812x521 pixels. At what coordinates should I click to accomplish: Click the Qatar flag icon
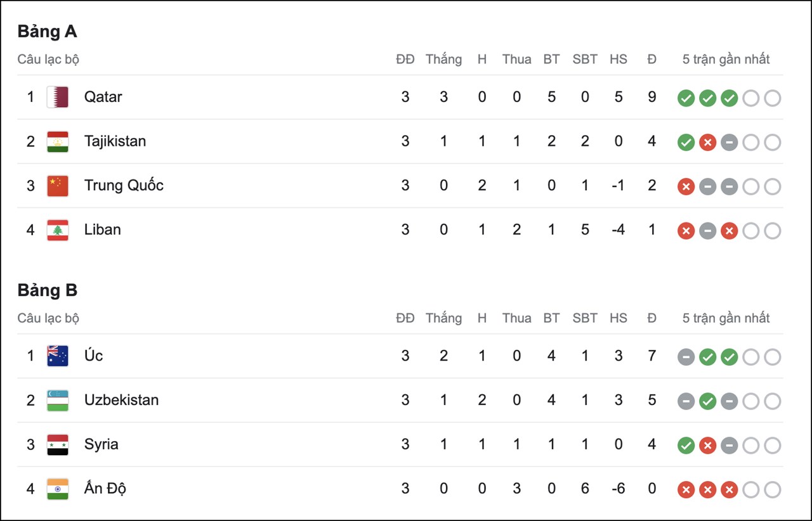pyautogui.click(x=58, y=97)
